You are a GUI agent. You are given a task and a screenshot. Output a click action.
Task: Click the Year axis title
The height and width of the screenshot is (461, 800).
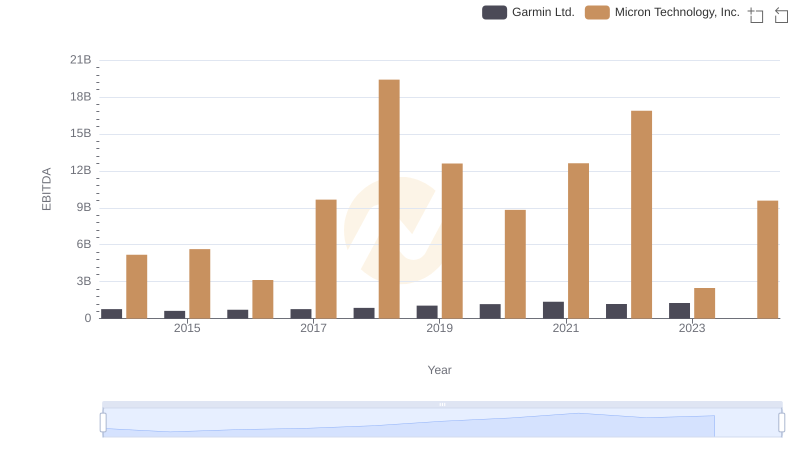pyautogui.click(x=439, y=370)
